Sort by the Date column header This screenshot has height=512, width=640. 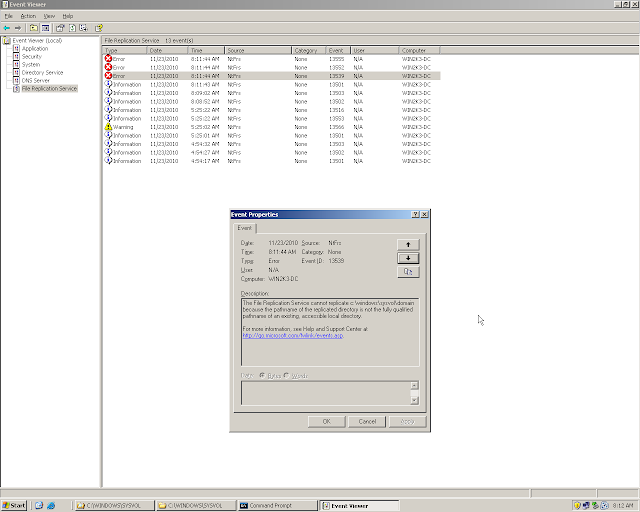pyautogui.click(x=167, y=51)
